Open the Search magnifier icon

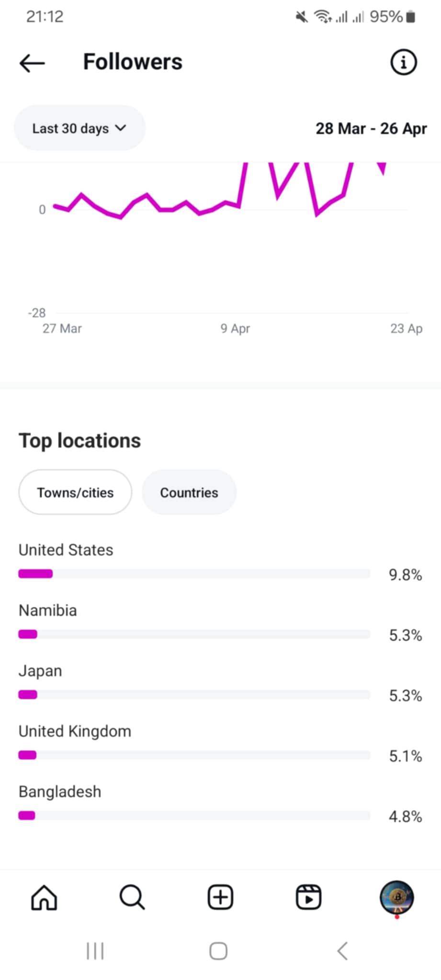tap(132, 897)
